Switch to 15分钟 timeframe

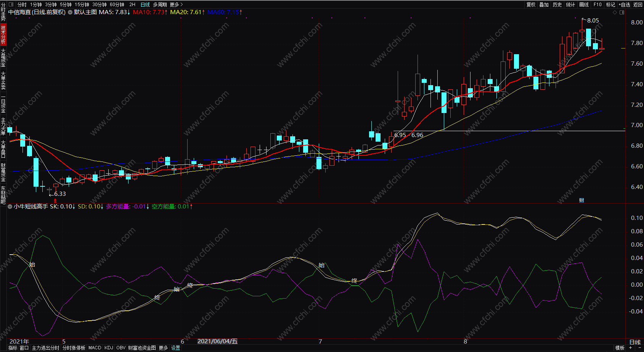pos(82,5)
